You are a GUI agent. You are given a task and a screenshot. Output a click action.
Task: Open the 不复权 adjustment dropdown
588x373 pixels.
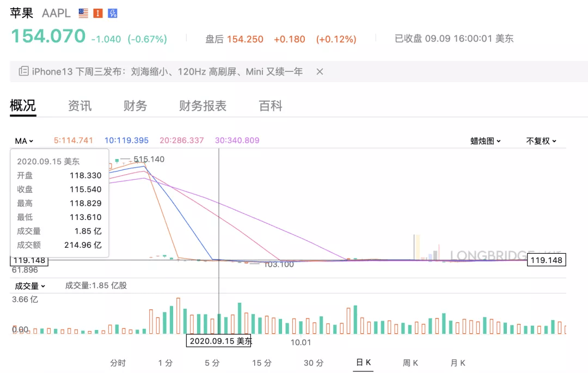coord(541,141)
